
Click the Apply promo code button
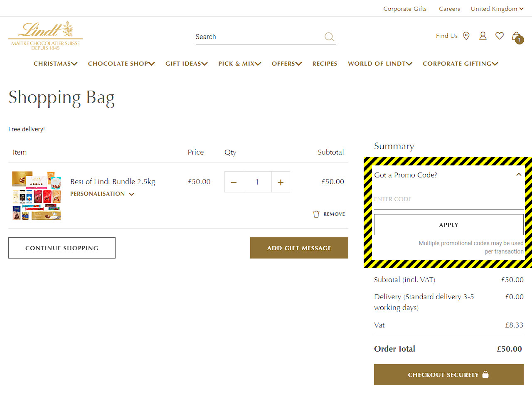coord(449,225)
